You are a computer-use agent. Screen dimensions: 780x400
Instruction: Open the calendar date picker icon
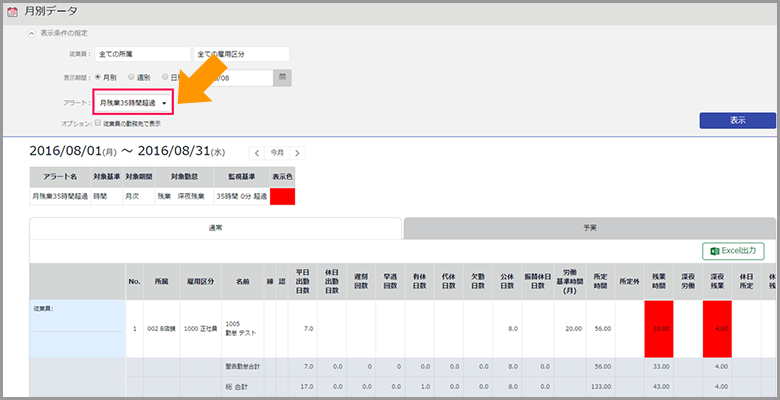point(283,76)
